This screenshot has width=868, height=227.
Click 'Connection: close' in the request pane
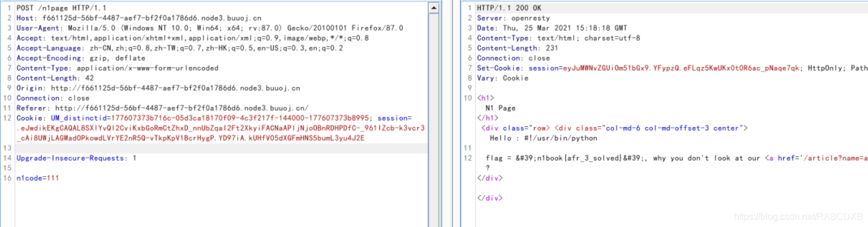tap(53, 98)
